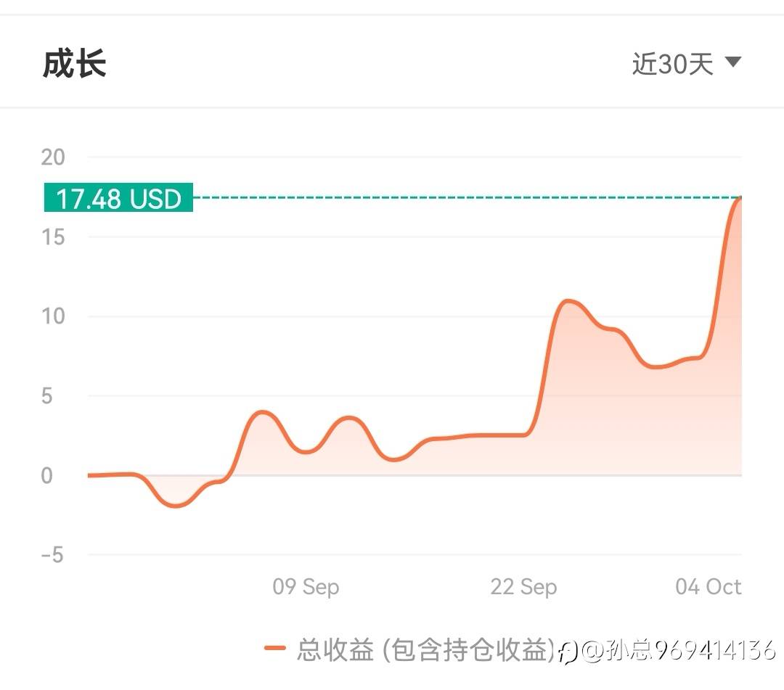Click the -5 y-axis label

pos(52,556)
